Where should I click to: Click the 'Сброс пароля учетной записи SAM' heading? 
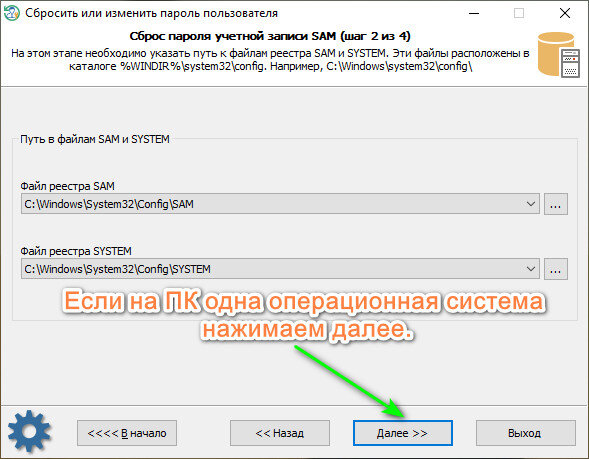pyautogui.click(x=270, y=36)
